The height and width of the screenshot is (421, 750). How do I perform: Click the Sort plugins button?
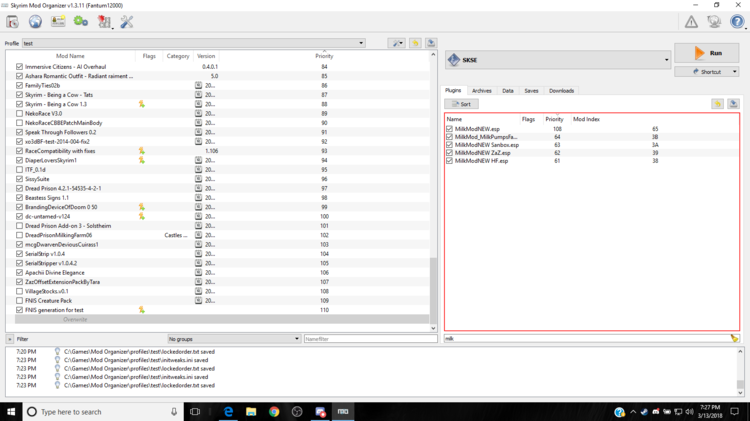(461, 104)
